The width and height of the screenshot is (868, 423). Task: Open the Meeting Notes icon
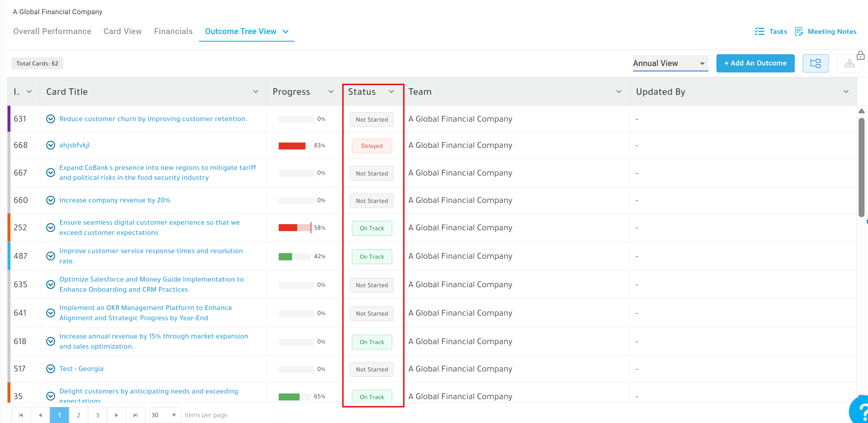pos(799,31)
